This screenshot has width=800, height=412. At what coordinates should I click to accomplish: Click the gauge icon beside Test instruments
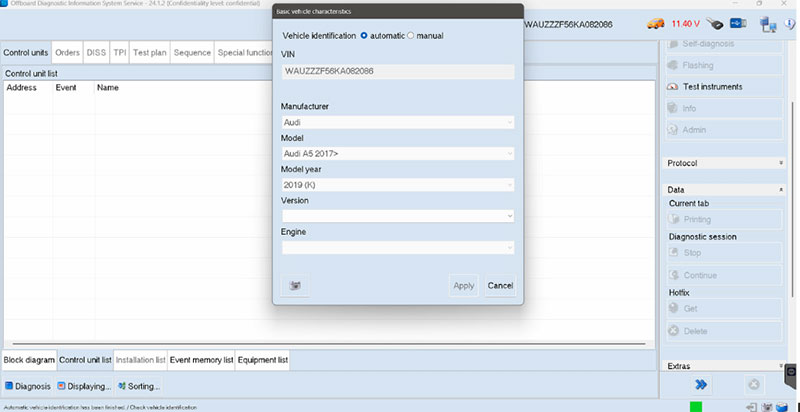pos(672,87)
